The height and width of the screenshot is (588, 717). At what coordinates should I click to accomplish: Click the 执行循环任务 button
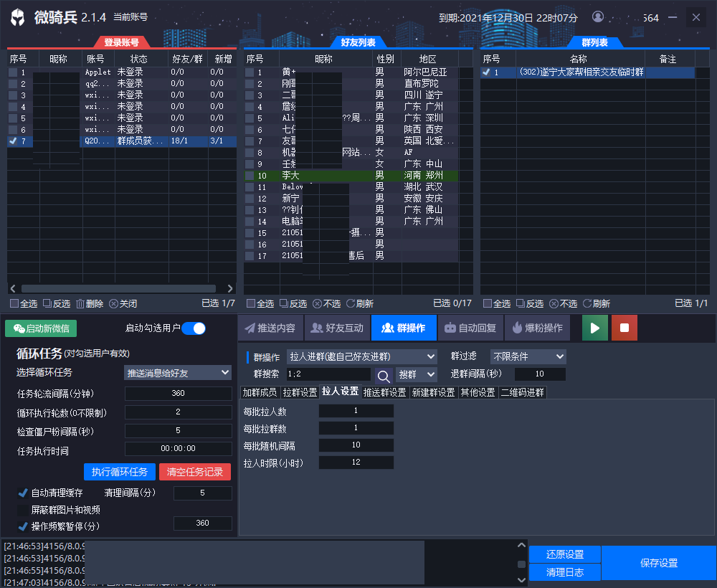[120, 471]
